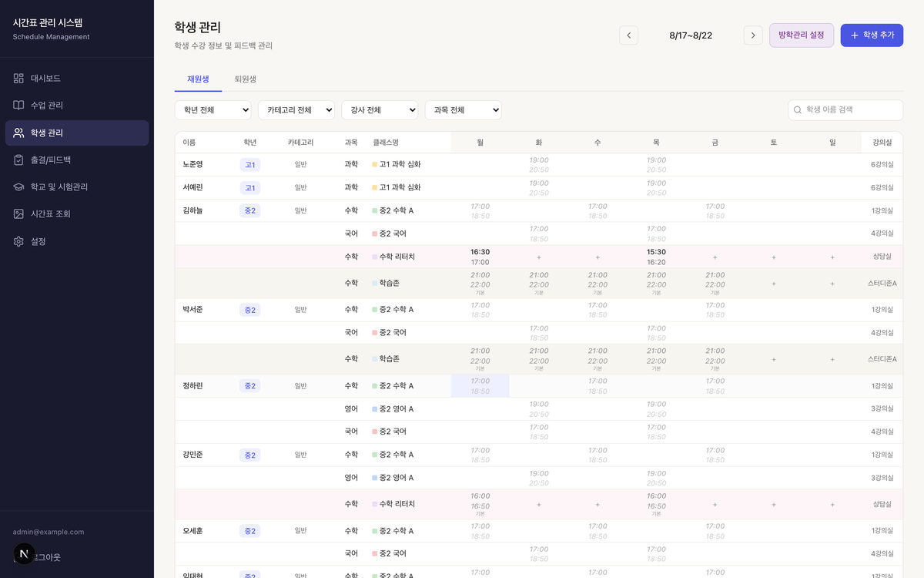Click the 학교 및 시험관리 graduation cap icon
The height and width of the screenshot is (578, 924).
18,187
